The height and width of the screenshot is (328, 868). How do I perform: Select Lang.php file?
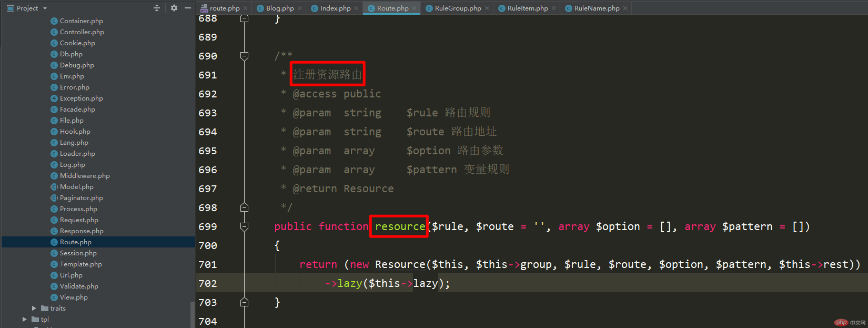pos(74,143)
